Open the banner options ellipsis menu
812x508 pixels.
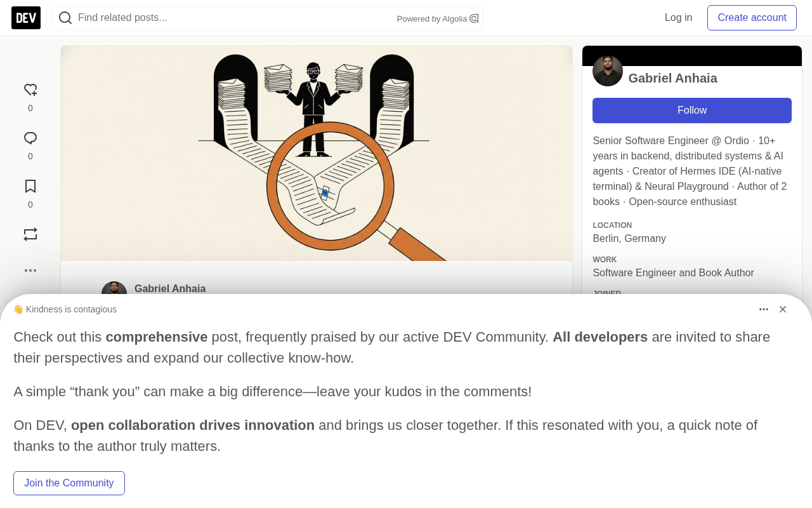(764, 309)
